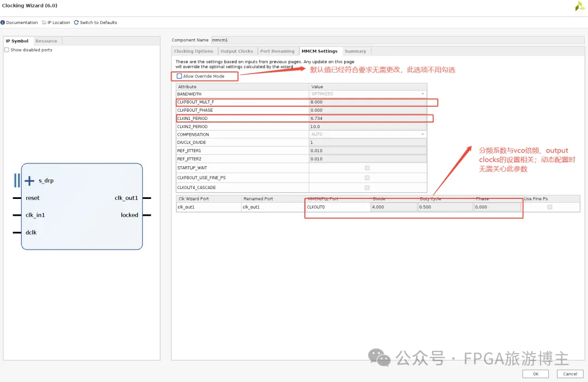This screenshot has width=588, height=382.
Task: Click the Cancel button
Action: click(x=570, y=374)
